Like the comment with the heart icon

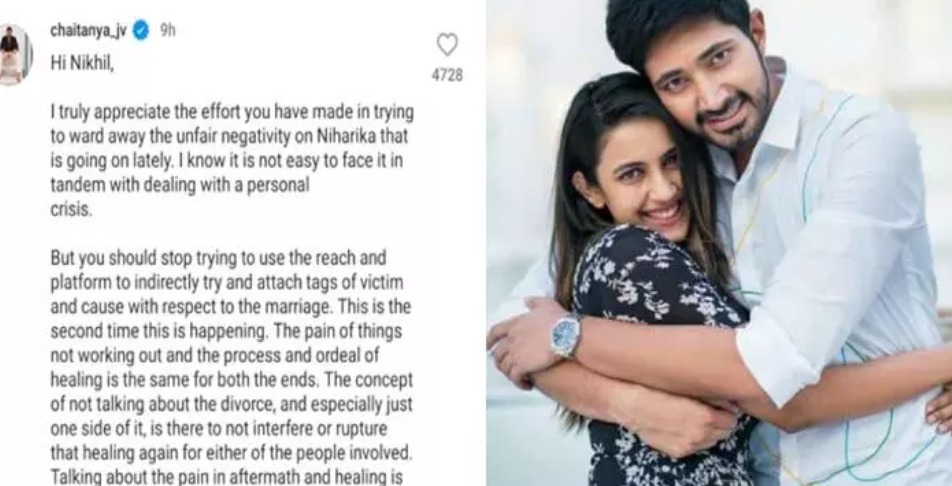pos(447,45)
